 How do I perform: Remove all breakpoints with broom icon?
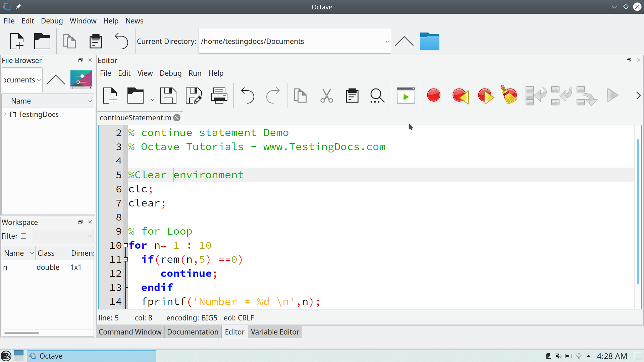pos(509,95)
